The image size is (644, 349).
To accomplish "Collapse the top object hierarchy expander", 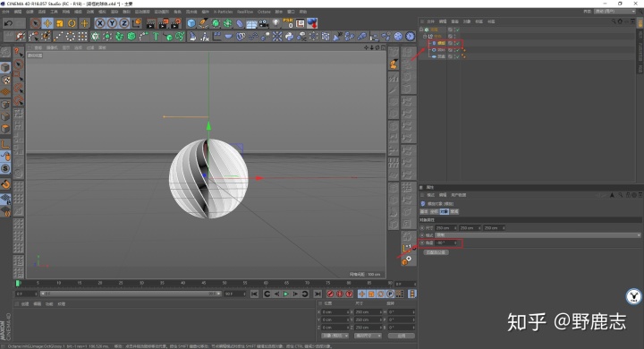I will [421, 30].
